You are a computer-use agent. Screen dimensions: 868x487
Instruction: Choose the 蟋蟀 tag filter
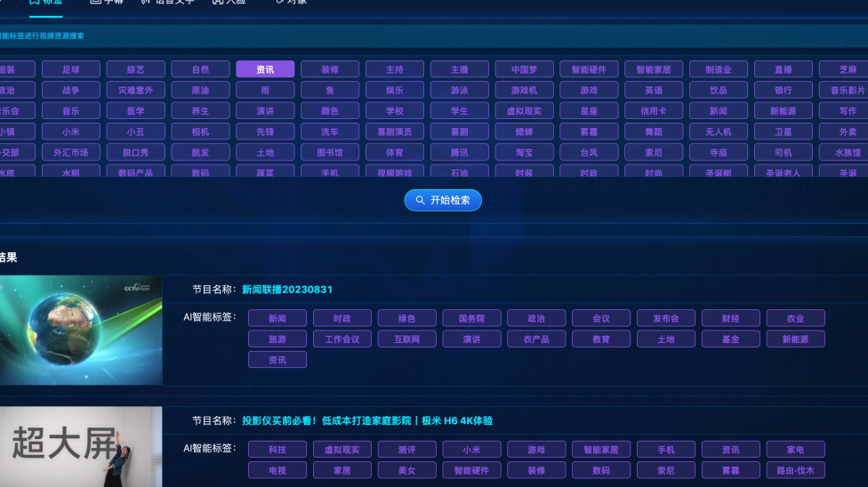[x=524, y=132]
